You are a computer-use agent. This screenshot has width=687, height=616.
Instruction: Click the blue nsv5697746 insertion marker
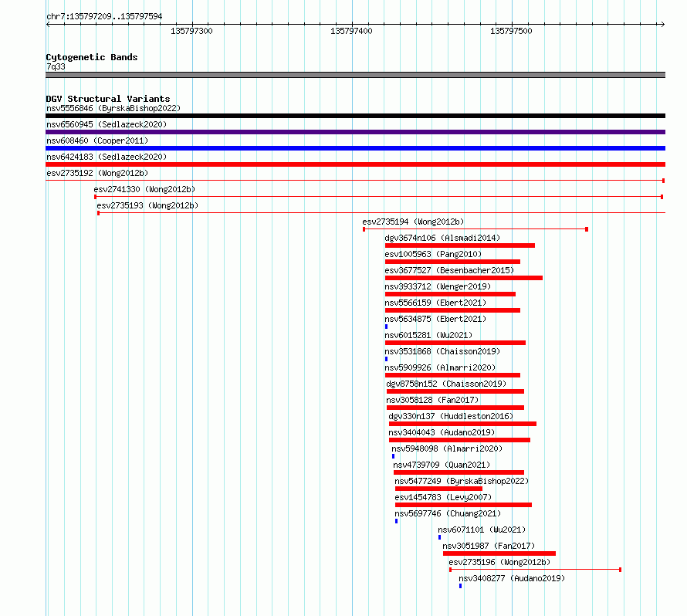point(397,521)
